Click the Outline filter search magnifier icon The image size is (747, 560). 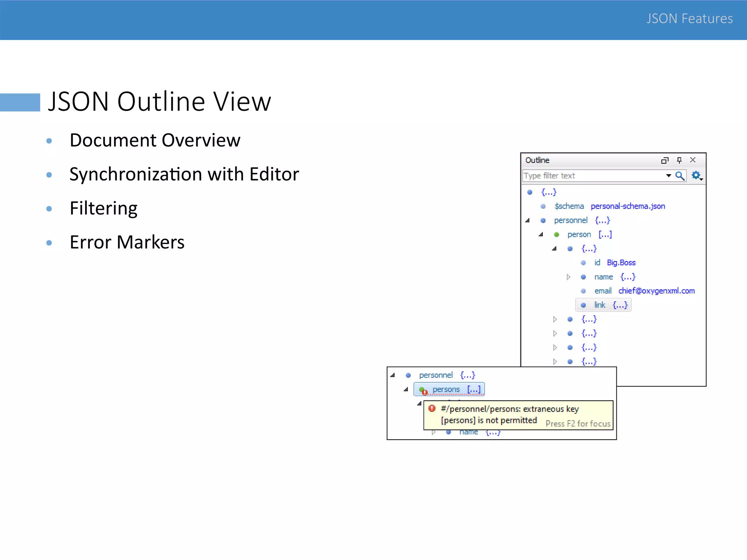pyautogui.click(x=680, y=176)
